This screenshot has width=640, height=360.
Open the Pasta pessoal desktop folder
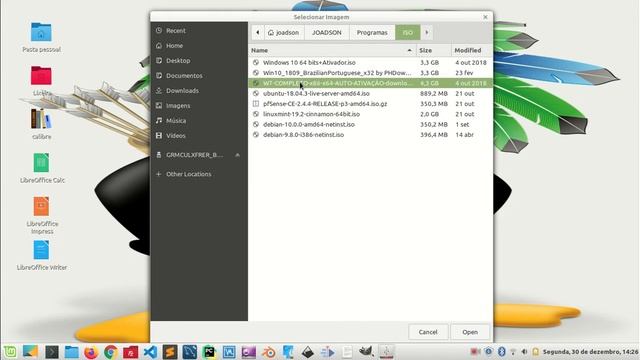41,37
